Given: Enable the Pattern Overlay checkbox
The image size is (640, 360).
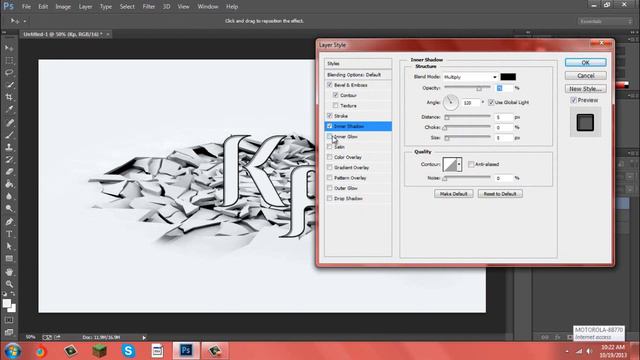Looking at the screenshot, I should (330, 178).
